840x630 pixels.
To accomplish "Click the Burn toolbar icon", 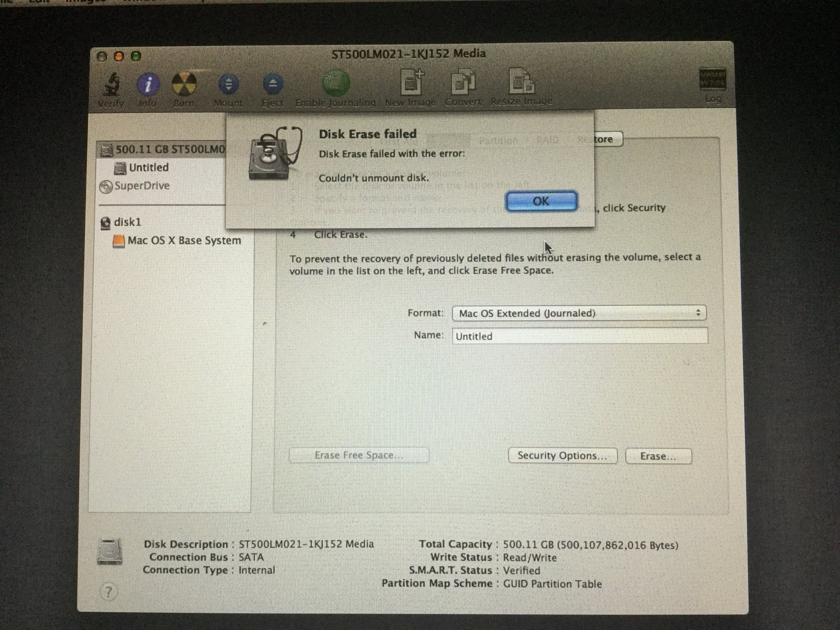I will click(x=184, y=84).
